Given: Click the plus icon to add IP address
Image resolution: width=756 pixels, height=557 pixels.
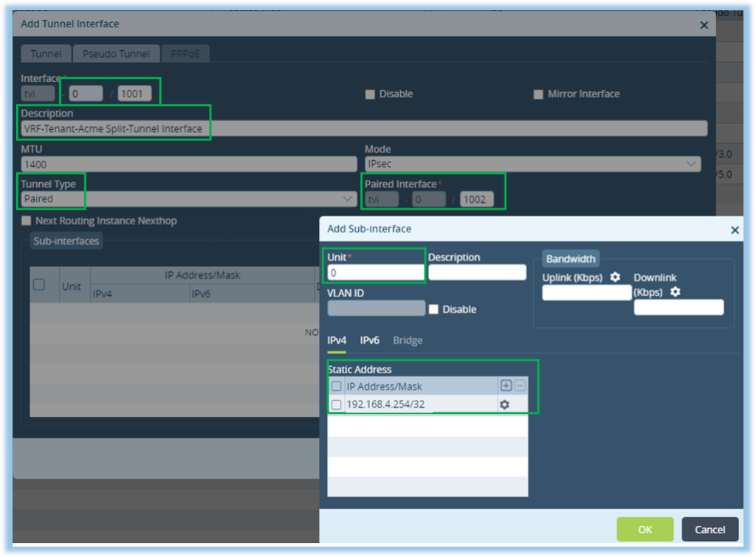Looking at the screenshot, I should pyautogui.click(x=506, y=385).
